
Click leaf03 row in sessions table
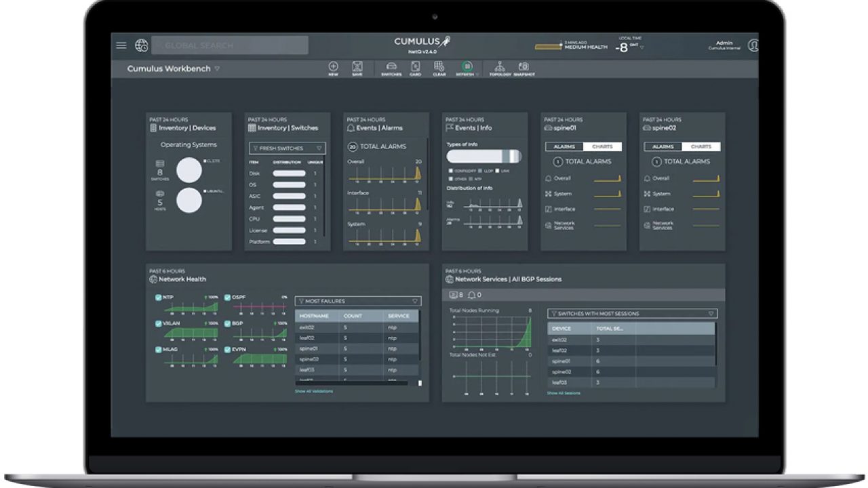(x=631, y=382)
